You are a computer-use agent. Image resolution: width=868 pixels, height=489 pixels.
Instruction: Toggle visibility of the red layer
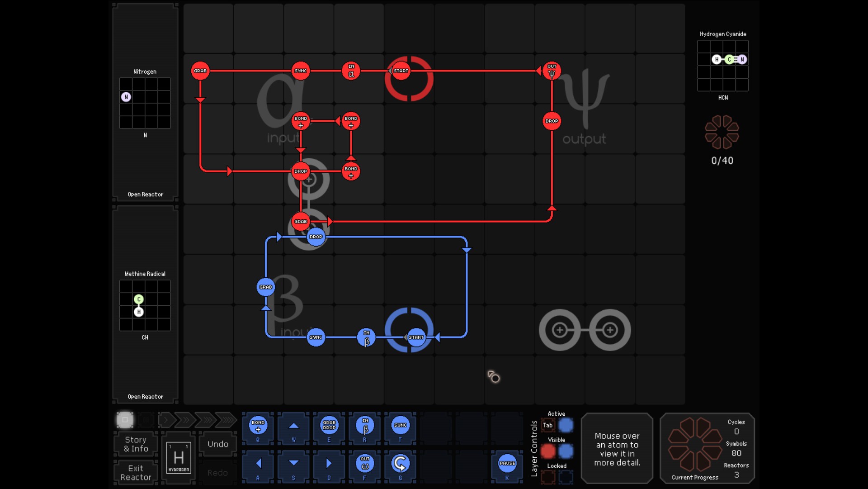548,451
